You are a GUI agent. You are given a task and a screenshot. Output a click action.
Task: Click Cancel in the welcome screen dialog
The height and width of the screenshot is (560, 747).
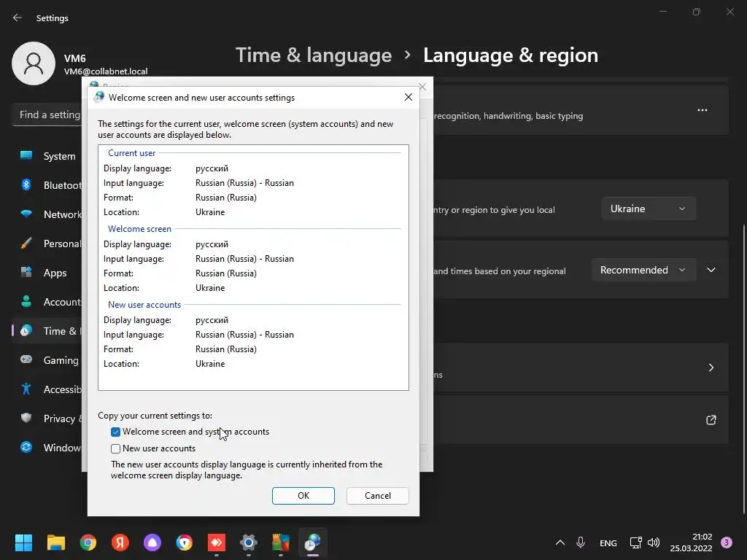click(x=378, y=496)
